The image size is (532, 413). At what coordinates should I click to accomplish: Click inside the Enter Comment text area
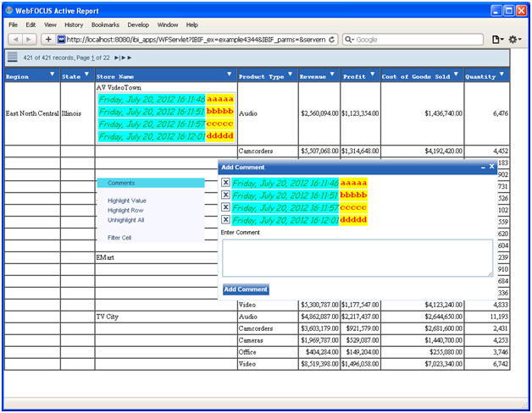[357, 258]
